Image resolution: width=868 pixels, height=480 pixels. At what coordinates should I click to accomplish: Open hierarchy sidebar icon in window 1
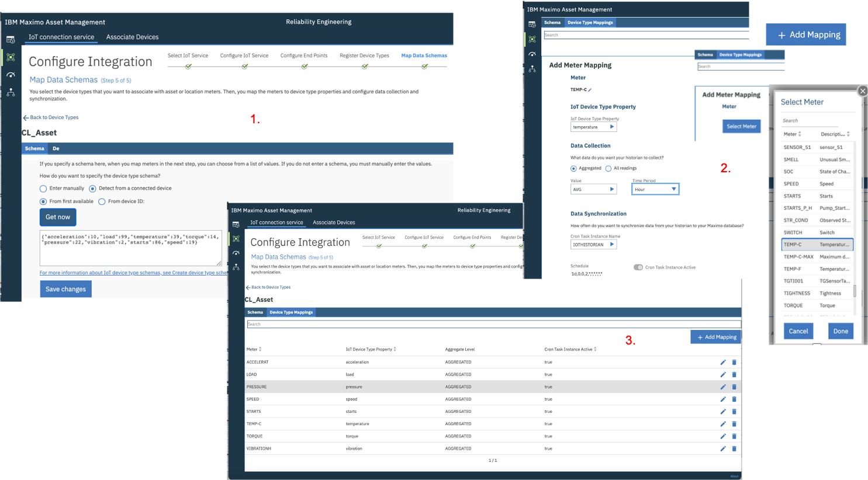(x=11, y=92)
